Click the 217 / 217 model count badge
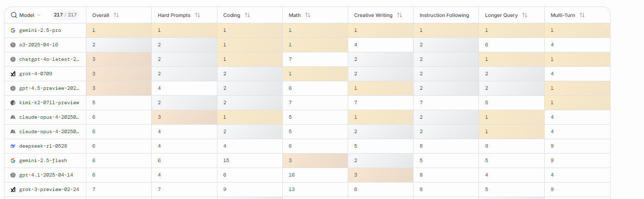 (65, 15)
